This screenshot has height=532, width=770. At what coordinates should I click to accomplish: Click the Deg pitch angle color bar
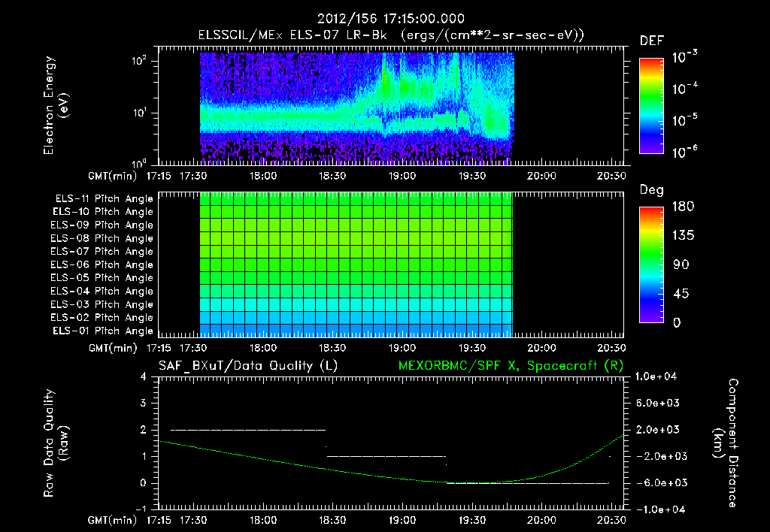[651, 264]
